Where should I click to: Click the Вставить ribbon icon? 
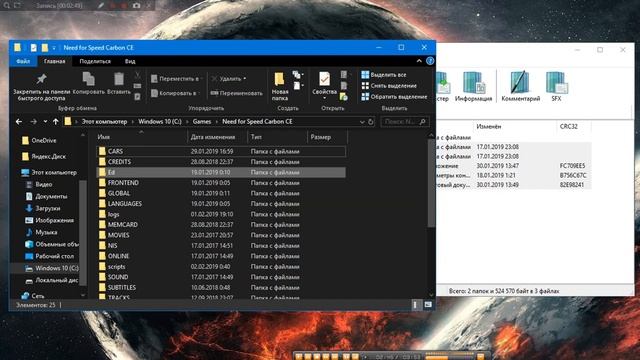click(x=119, y=84)
